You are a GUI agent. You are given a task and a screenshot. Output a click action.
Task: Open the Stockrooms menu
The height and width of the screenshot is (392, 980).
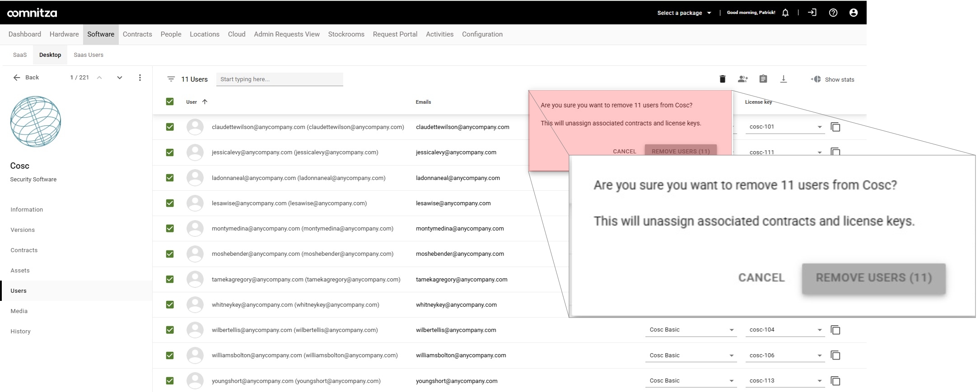tap(346, 34)
